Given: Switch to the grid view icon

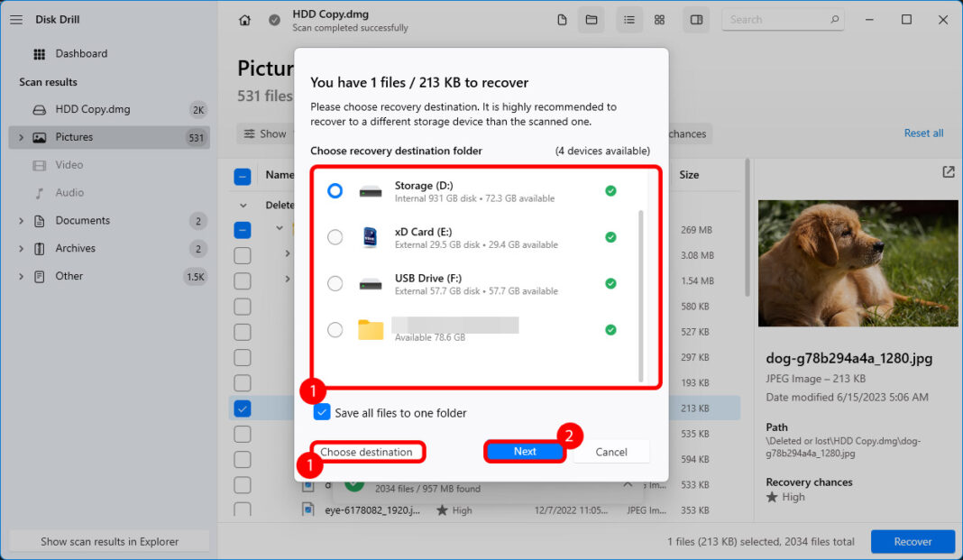Looking at the screenshot, I should (x=659, y=20).
